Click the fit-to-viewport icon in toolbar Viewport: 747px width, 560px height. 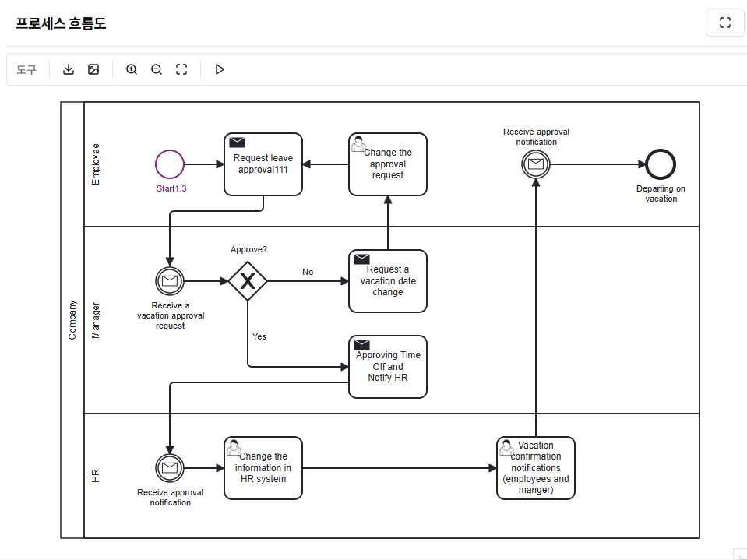point(181,69)
